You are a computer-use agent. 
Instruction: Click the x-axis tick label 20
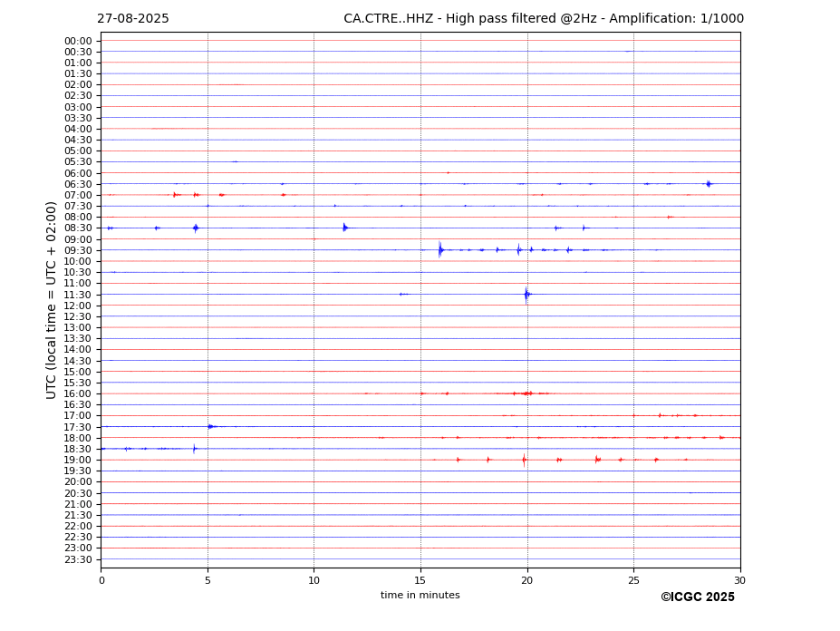coord(527,580)
